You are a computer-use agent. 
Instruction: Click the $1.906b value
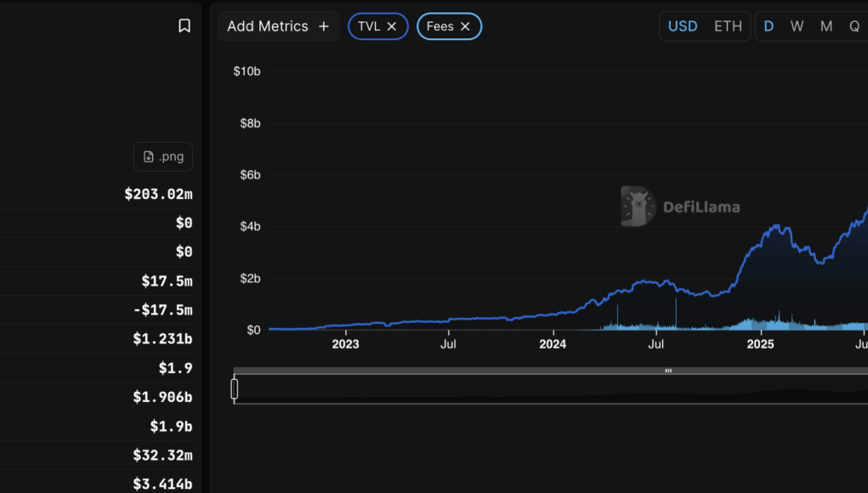(x=162, y=397)
